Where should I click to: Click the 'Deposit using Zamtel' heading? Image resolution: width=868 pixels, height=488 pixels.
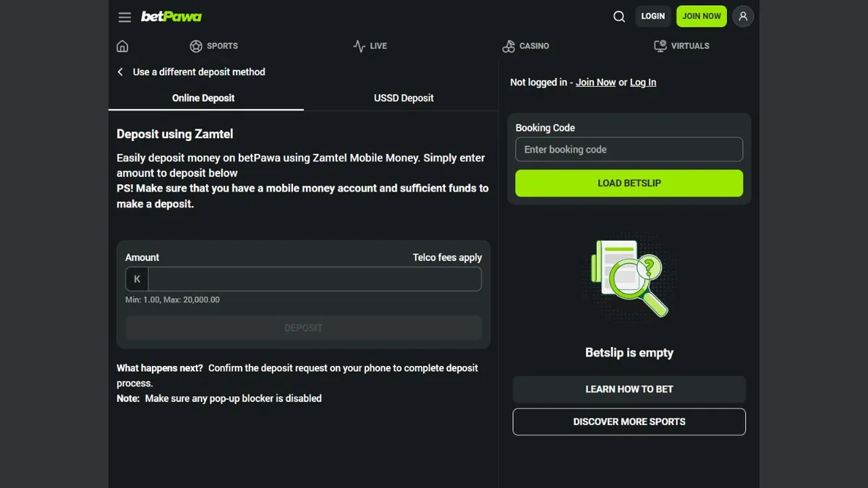(x=175, y=134)
